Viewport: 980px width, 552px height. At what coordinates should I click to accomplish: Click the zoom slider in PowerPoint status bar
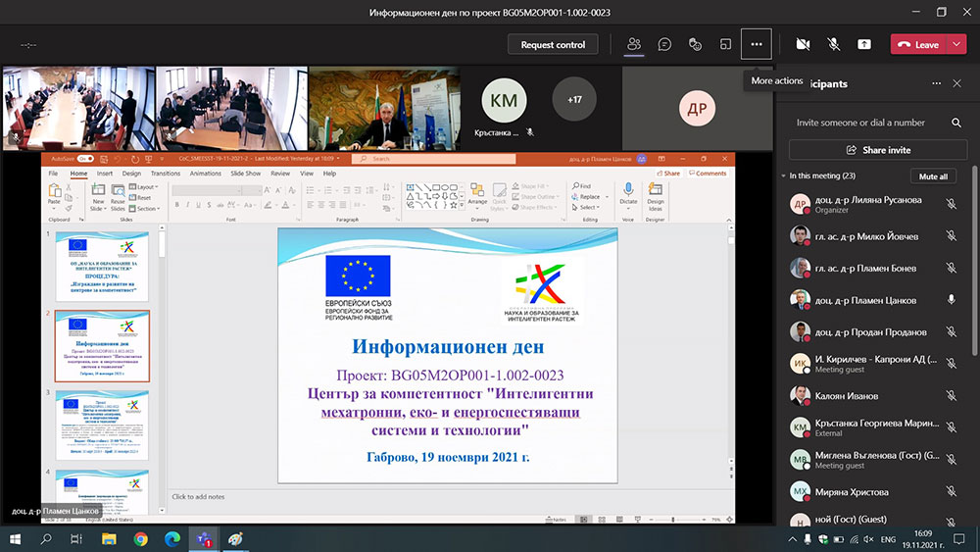tap(678, 520)
